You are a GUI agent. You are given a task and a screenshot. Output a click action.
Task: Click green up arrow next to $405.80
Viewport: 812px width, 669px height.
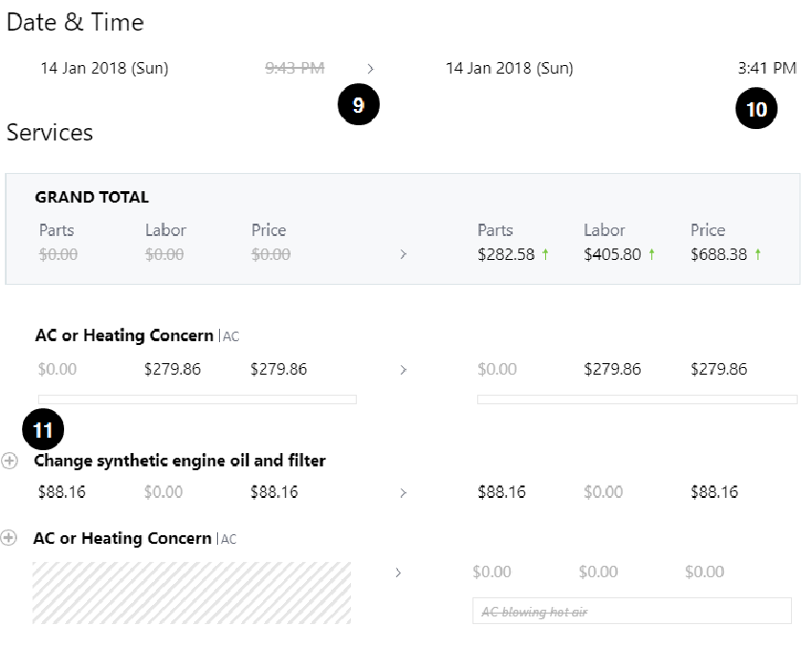tap(651, 255)
